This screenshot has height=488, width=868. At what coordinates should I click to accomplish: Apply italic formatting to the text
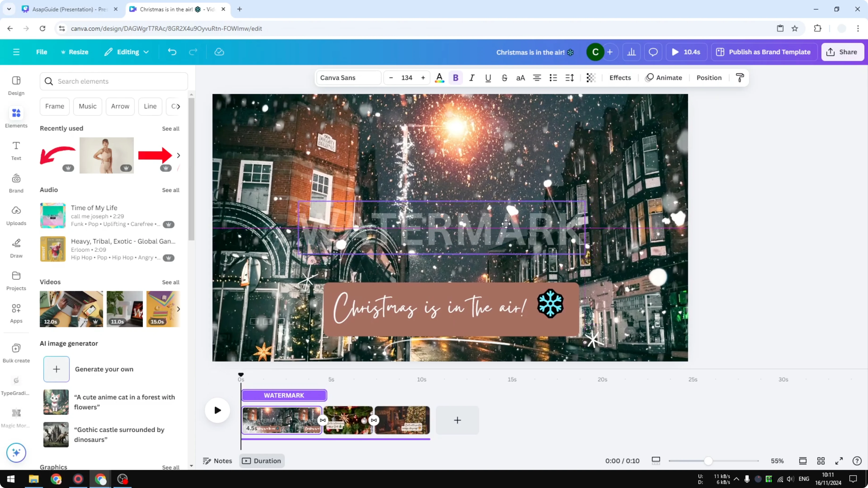(472, 78)
